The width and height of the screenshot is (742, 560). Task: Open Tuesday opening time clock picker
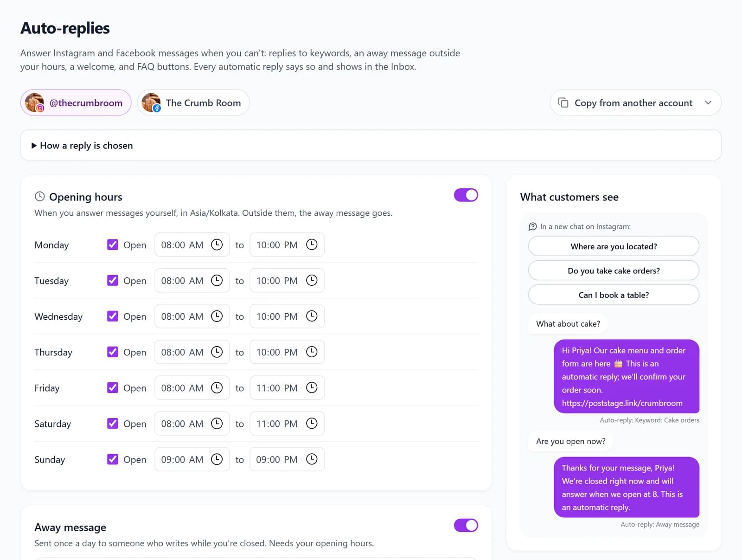click(217, 280)
